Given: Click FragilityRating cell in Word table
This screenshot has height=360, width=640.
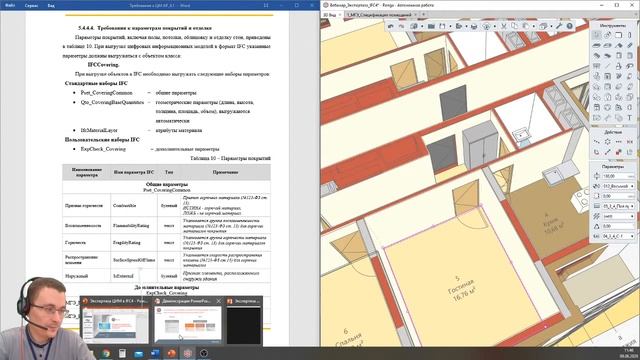Looking at the screenshot, I should [x=134, y=242].
